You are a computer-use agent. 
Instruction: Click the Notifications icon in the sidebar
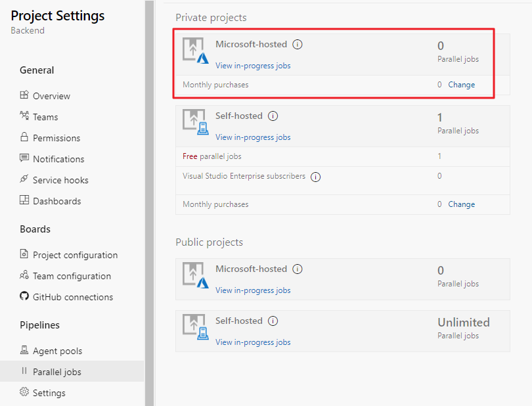click(x=24, y=158)
